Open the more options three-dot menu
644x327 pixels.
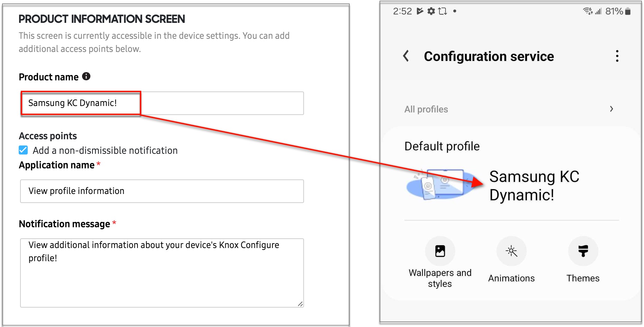617,56
